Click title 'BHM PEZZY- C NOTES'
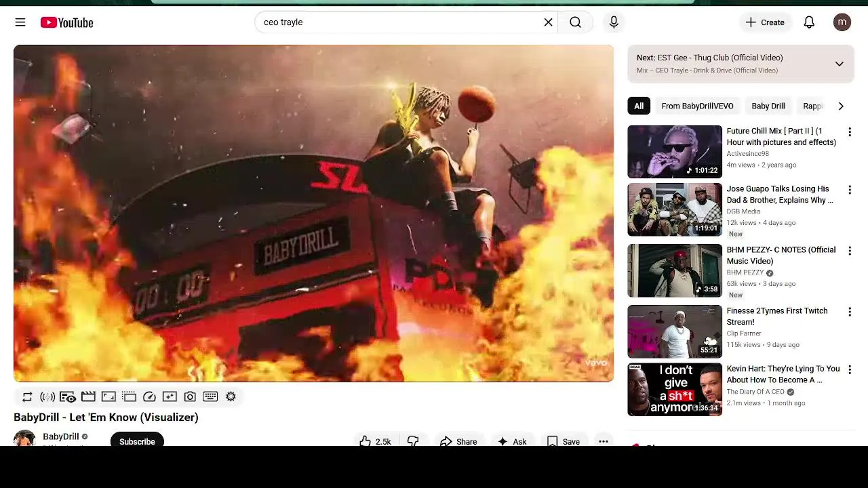The height and width of the screenshot is (488, 868). 781,255
